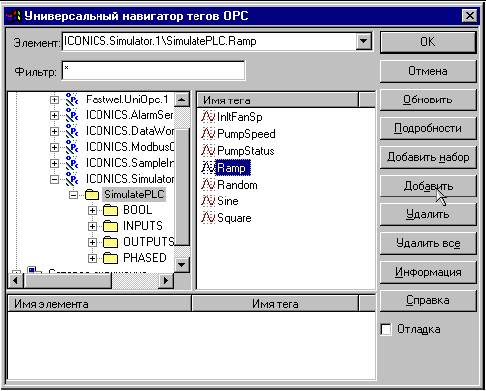
Task: Open the Информация button
Action: pyautogui.click(x=428, y=272)
